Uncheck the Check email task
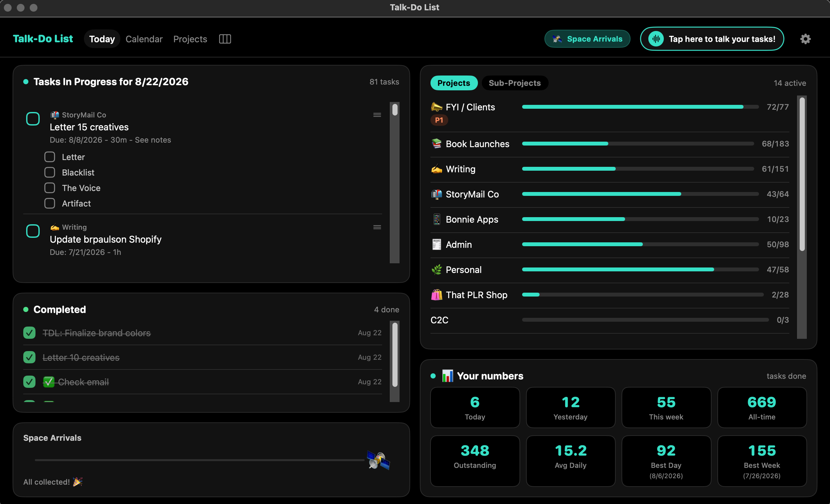Image resolution: width=830 pixels, height=504 pixels. tap(29, 382)
